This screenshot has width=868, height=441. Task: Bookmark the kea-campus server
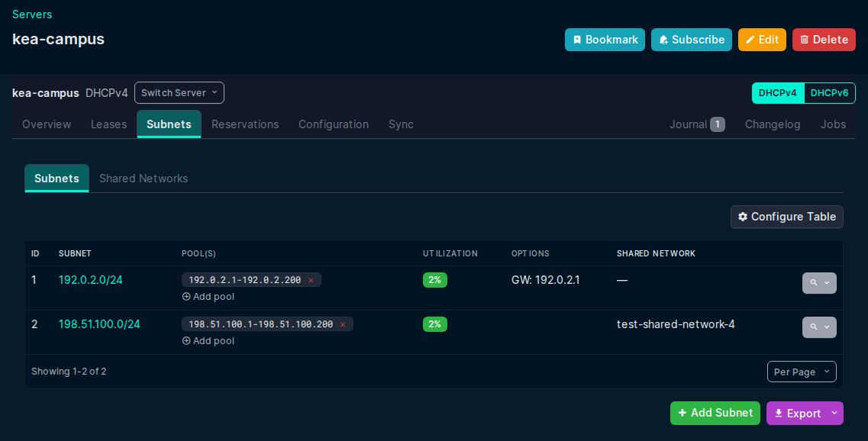(605, 40)
